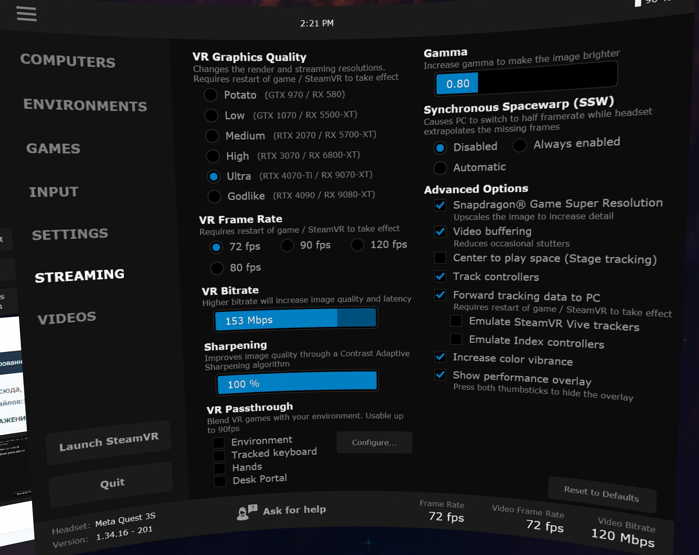The height and width of the screenshot is (555, 699).
Task: Select the Ultra graphics quality option
Action: [213, 176]
